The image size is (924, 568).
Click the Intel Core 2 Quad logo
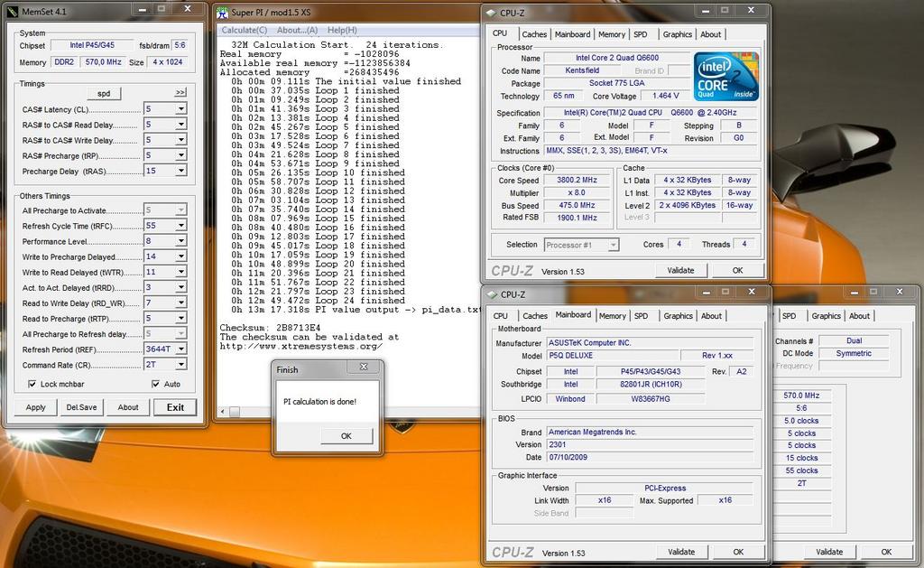tap(726, 77)
